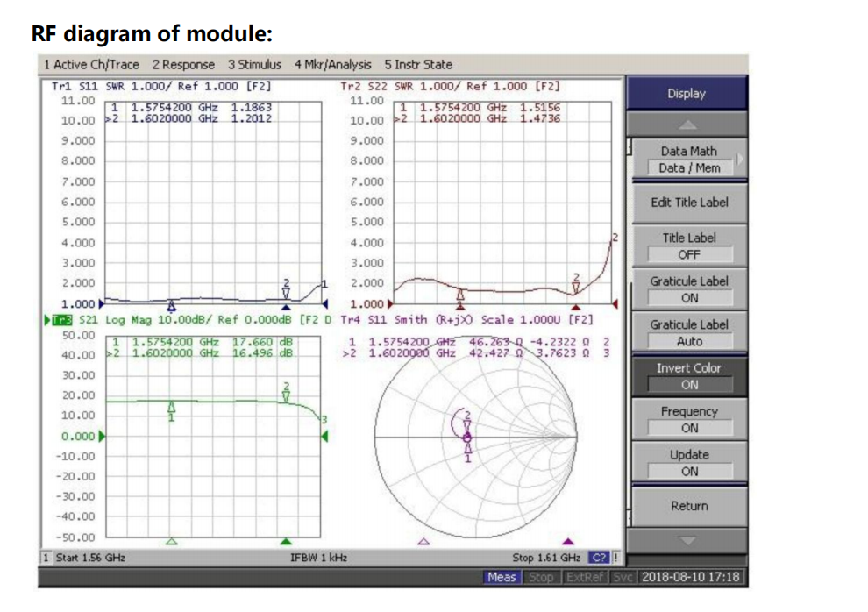This screenshot has width=868, height=612.
Task: Click the Tr4 S11 Smith trace title
Action: pyautogui.click(x=466, y=320)
